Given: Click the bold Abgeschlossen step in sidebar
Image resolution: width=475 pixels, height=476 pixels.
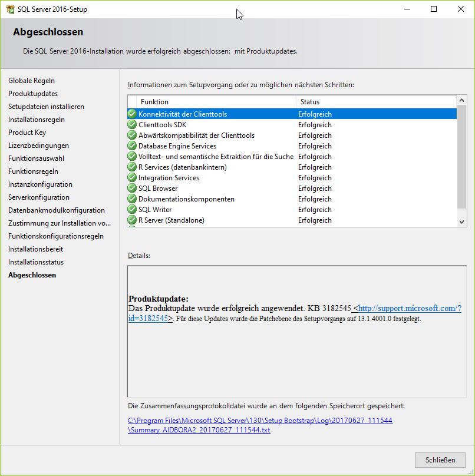Looking at the screenshot, I should 32,275.
